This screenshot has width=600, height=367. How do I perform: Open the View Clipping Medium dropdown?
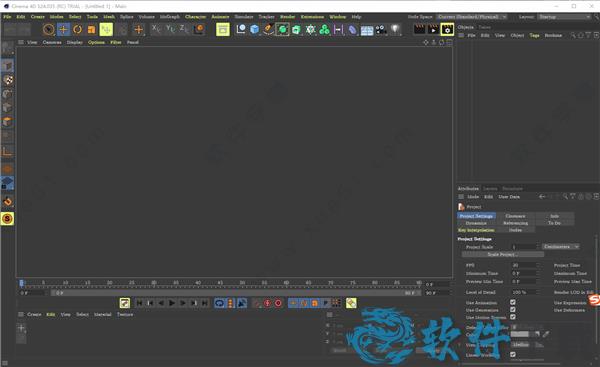tap(520, 345)
